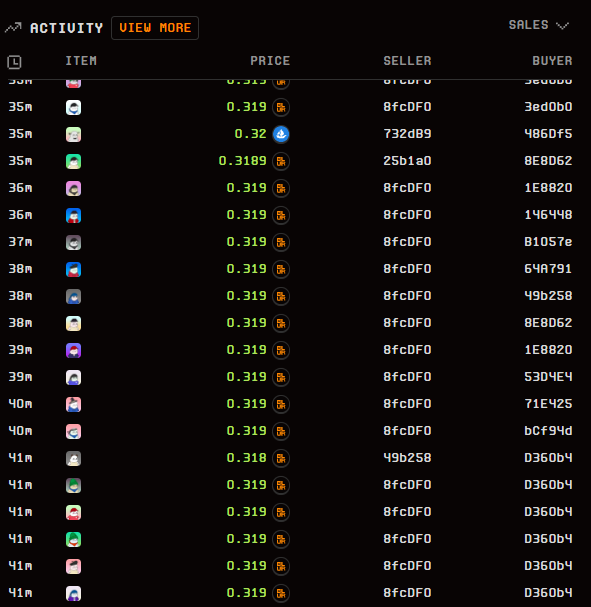Click seller 8fcDF0 in buyer B1057e row
This screenshot has height=607, width=591.
point(407,242)
